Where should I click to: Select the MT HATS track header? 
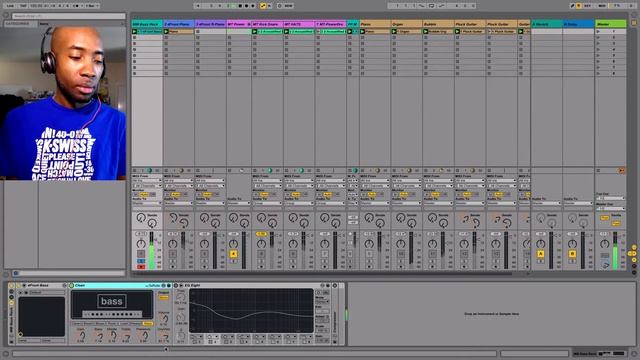299,24
